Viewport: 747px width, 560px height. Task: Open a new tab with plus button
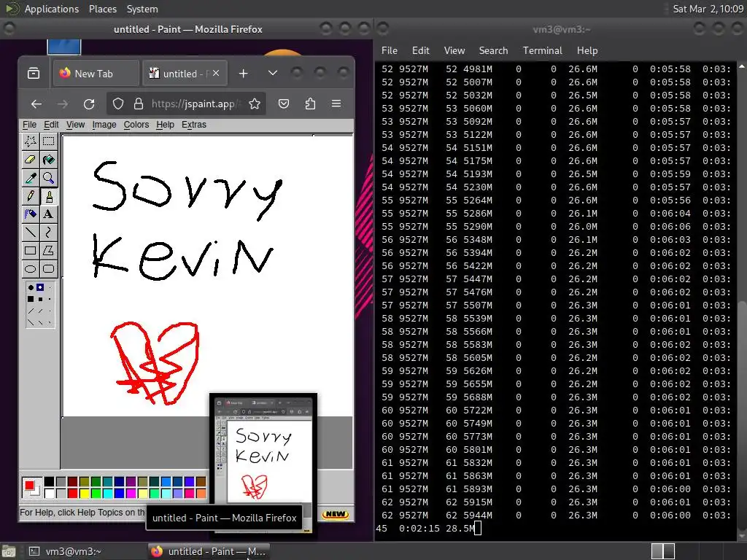(243, 74)
